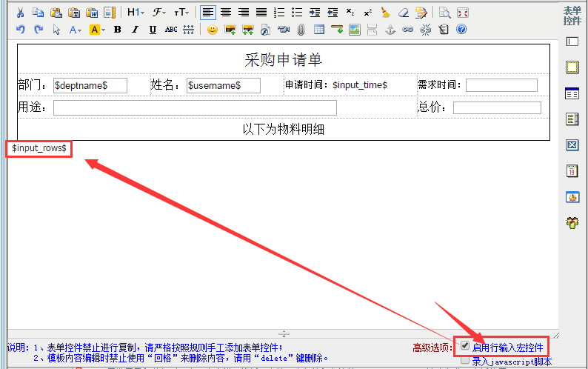Click the calendar control icon in sidebar
Viewport: 588px width, 369px height.
572,171
